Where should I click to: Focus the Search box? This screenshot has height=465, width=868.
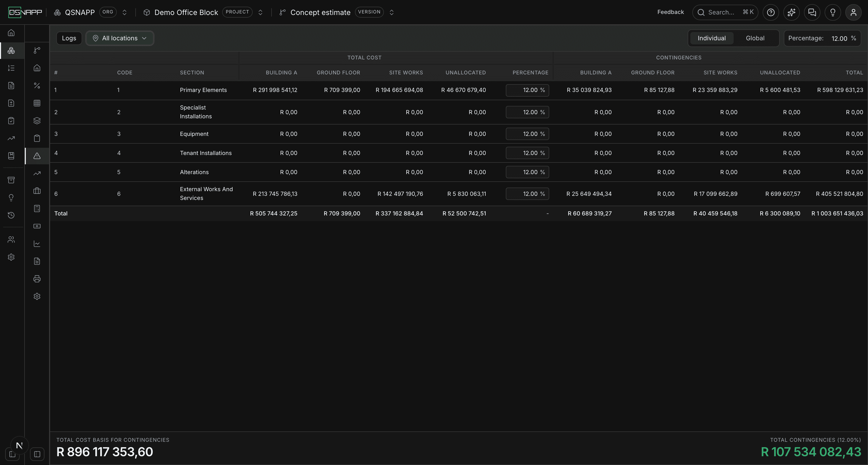pyautogui.click(x=725, y=12)
